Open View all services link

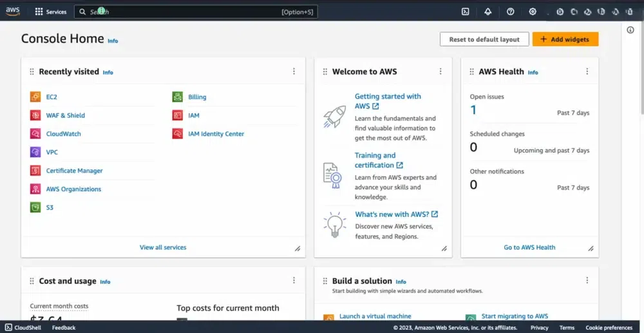point(163,247)
